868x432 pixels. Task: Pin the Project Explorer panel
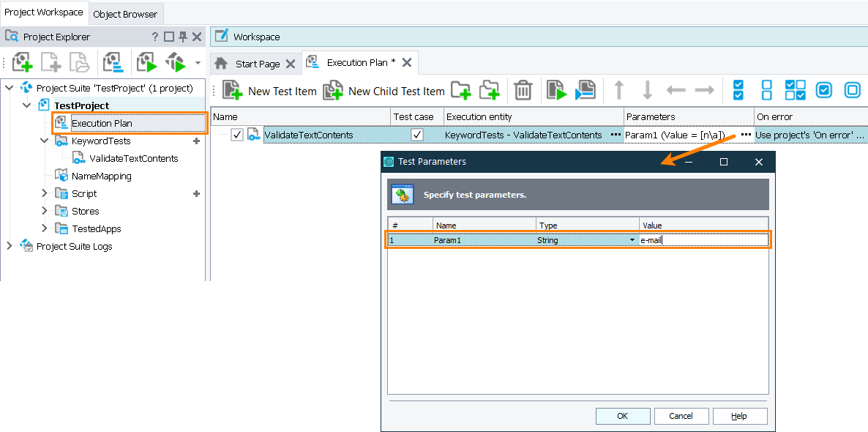[184, 36]
